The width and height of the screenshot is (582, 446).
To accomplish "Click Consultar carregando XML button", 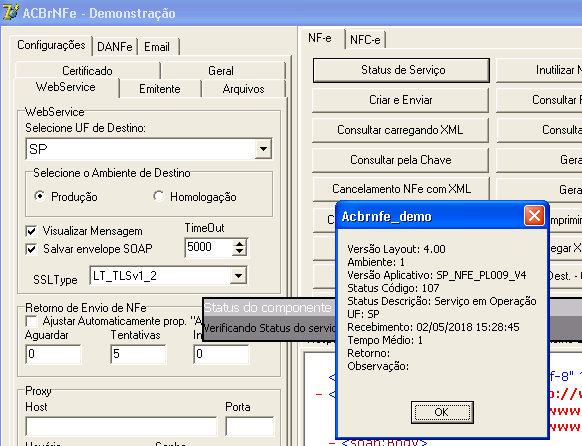I will (400, 130).
